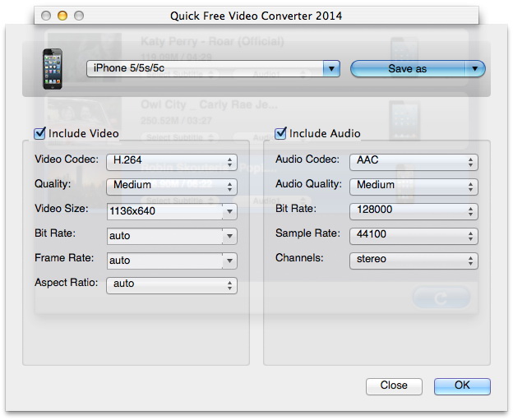Expand the video Bit Rate auto combo box

point(229,236)
